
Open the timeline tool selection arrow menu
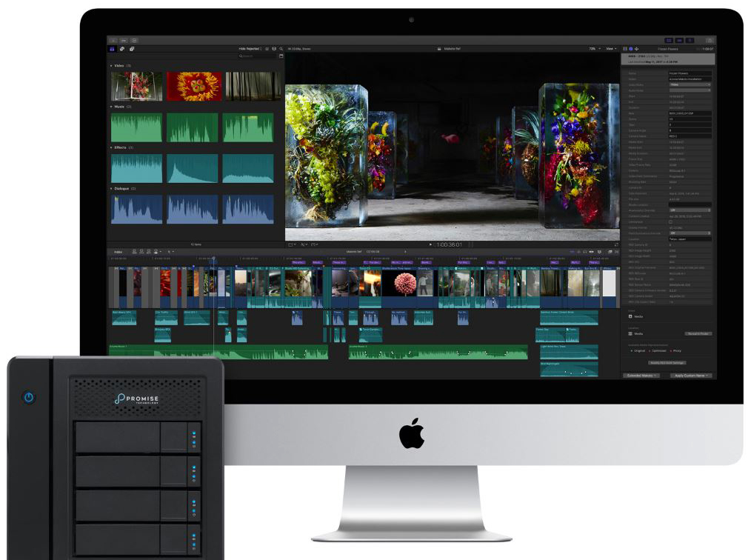tap(170, 252)
